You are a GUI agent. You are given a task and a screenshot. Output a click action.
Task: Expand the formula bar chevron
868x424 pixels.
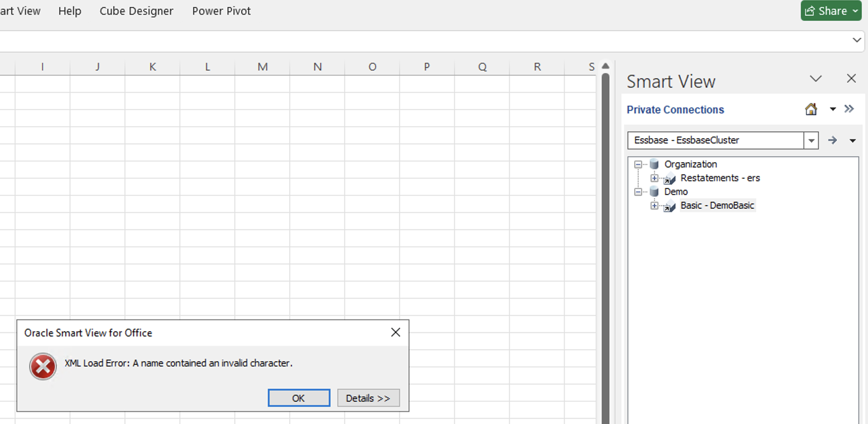click(856, 40)
